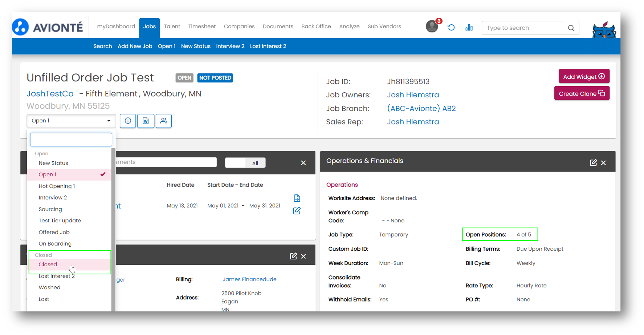644x335 pixels.
Task: Click the placements filter text field
Action: point(166,162)
